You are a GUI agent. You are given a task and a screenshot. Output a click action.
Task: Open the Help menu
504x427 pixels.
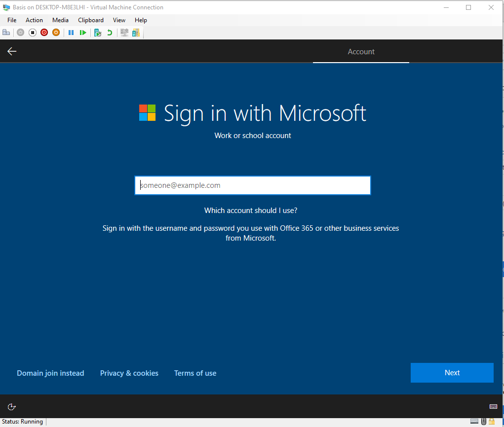click(x=141, y=20)
